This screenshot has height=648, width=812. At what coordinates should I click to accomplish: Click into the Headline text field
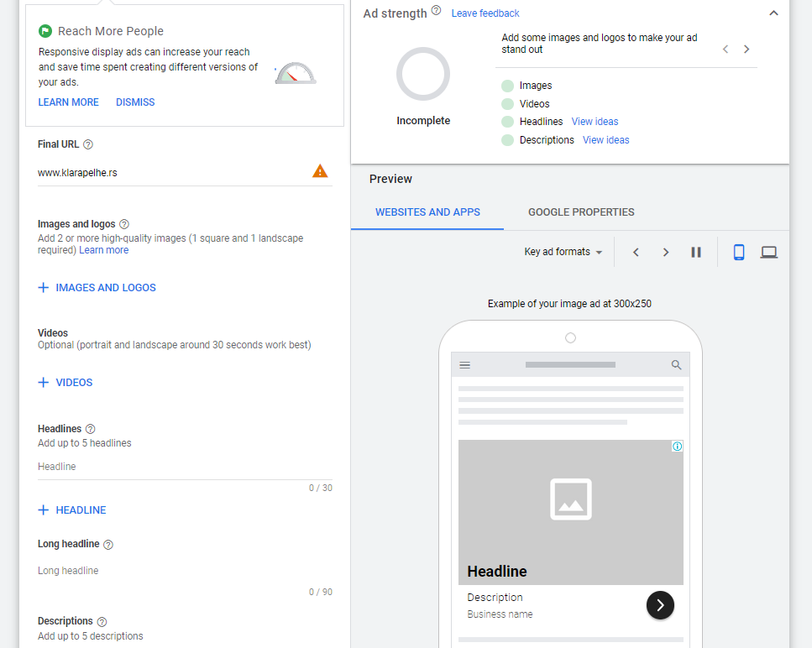[x=185, y=467]
